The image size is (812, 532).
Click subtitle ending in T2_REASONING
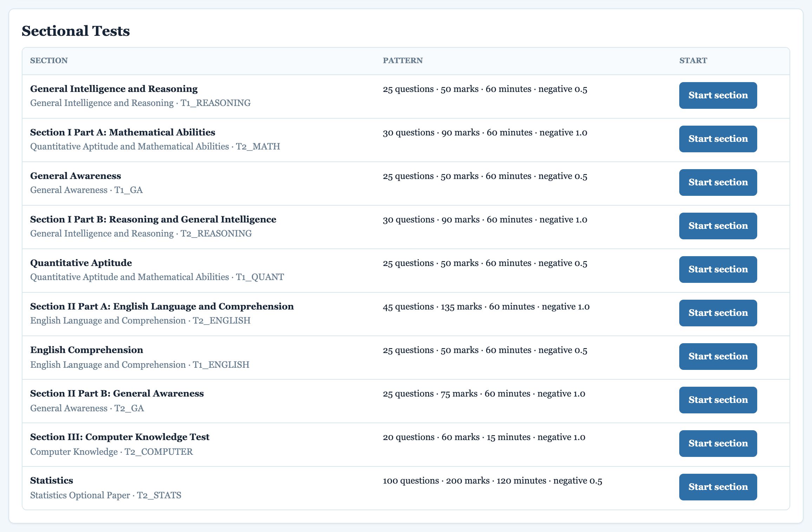point(141,233)
